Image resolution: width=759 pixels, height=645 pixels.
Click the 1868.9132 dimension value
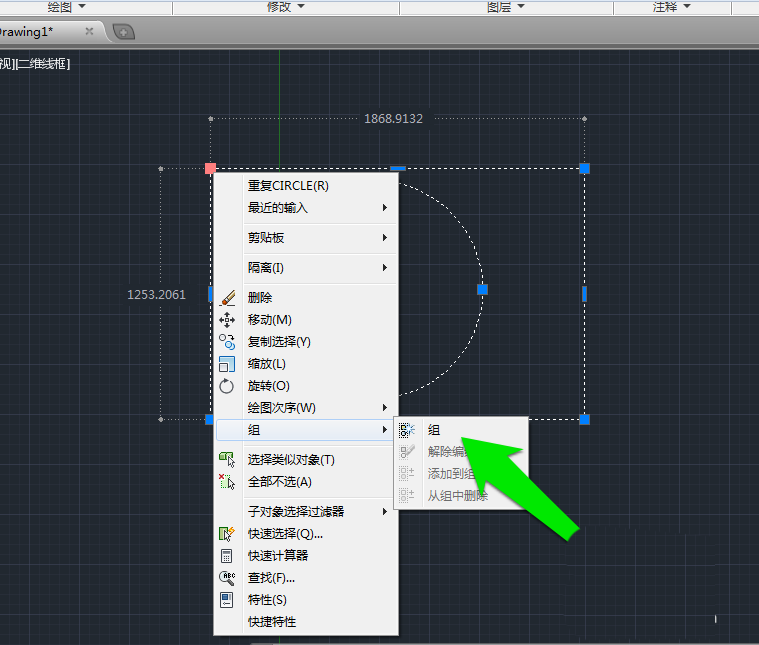pyautogui.click(x=394, y=119)
